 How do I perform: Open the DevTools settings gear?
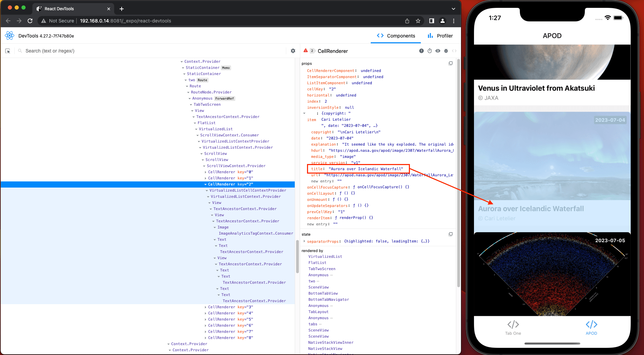[x=293, y=50]
